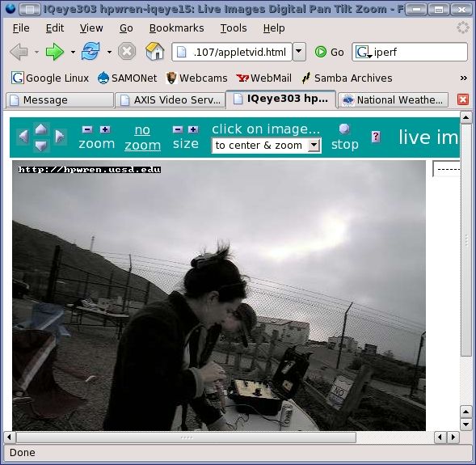The image size is (476, 465).
Task: Pan camera left with the left arrow
Action: [23, 136]
